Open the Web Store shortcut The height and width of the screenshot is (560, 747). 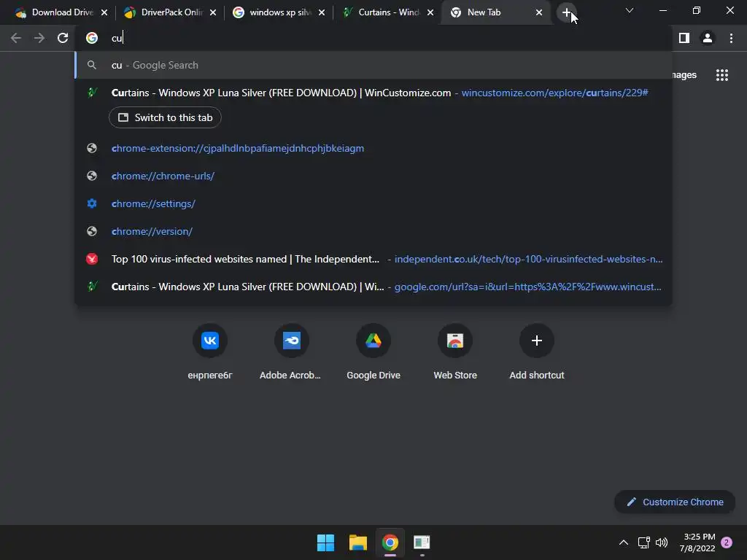point(455,341)
